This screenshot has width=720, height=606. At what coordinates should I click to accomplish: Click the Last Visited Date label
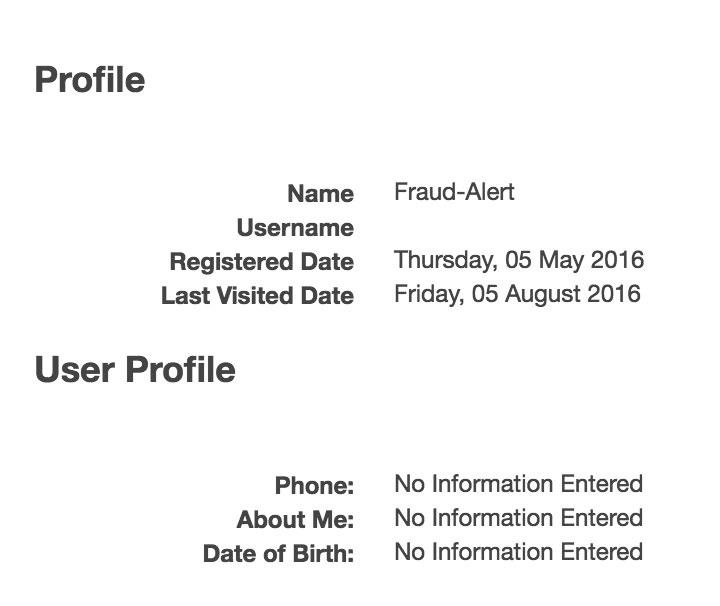point(258,296)
